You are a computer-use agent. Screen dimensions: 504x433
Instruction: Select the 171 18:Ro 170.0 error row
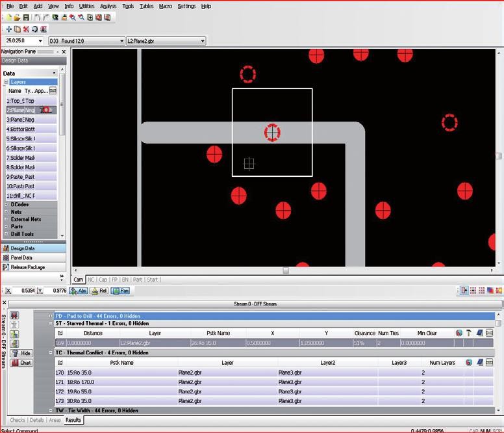pos(274,382)
